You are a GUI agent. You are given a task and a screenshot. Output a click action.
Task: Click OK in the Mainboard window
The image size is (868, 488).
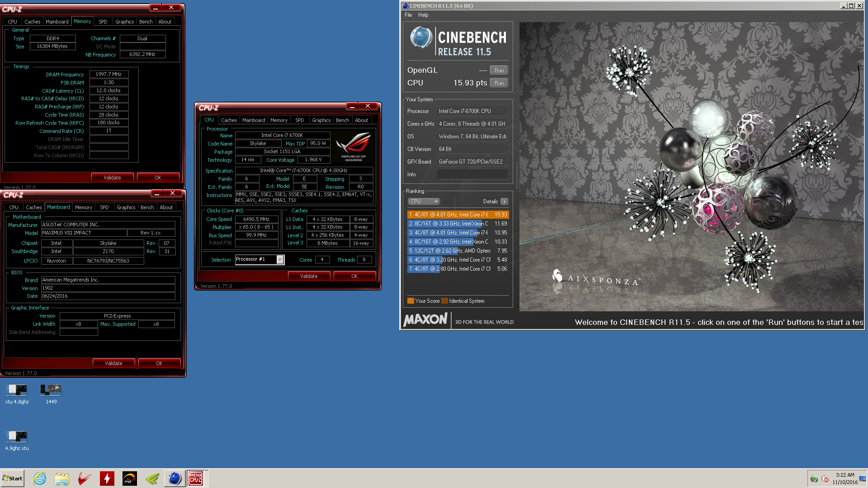coord(159,363)
